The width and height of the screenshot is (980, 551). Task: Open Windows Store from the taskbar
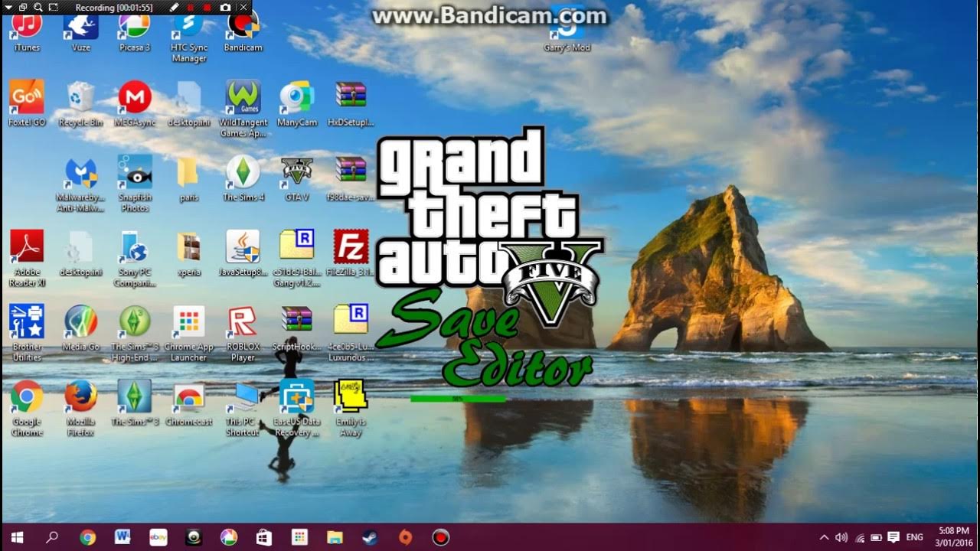pyautogui.click(x=264, y=537)
